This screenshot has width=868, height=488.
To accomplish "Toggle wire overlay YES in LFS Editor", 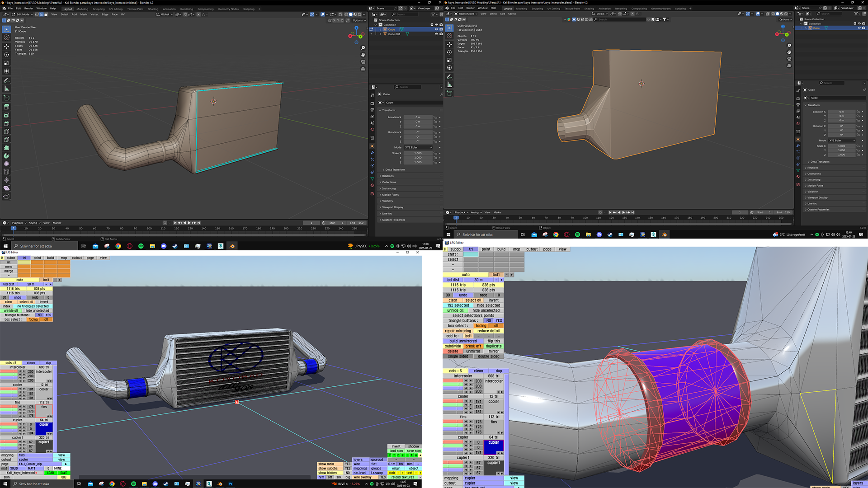I will (x=383, y=477).
